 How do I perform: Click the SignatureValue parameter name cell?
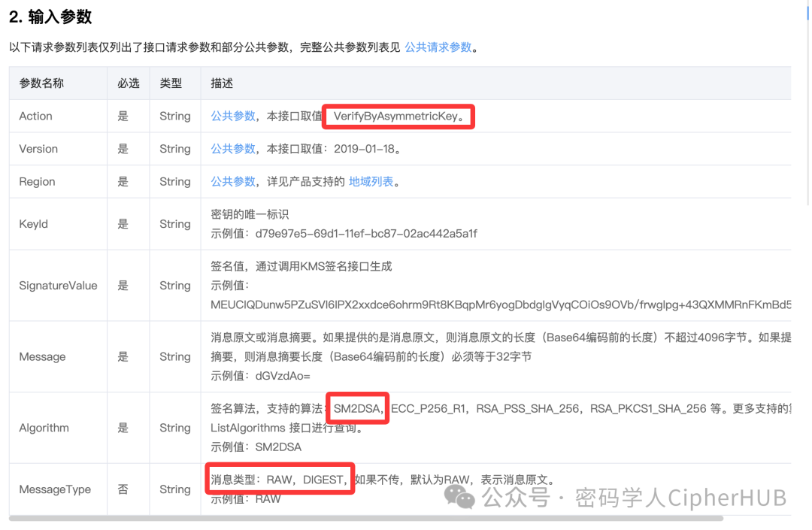pos(56,286)
